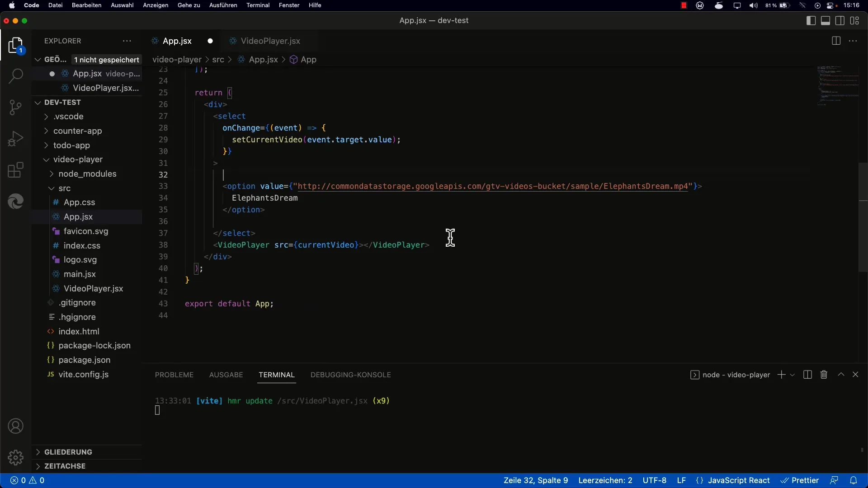Viewport: 868px width, 488px height.
Task: Open the customize layout icon
Action: (854, 21)
